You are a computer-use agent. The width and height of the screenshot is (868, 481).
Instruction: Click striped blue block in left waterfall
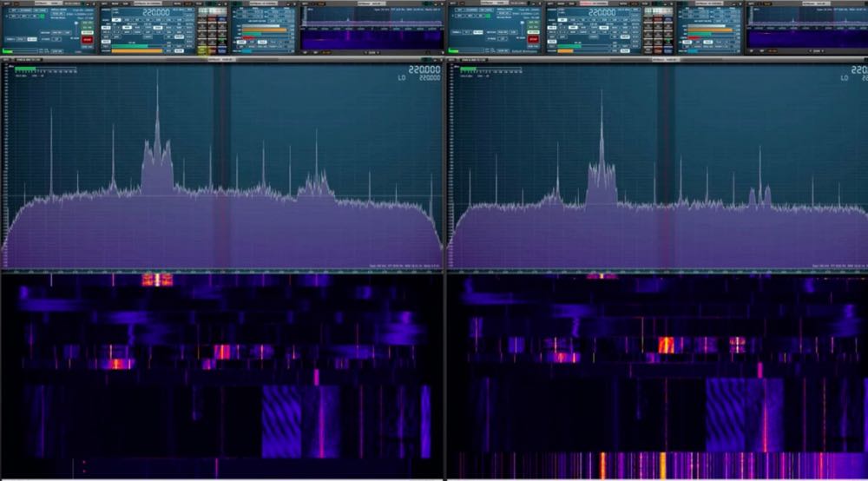point(281,422)
